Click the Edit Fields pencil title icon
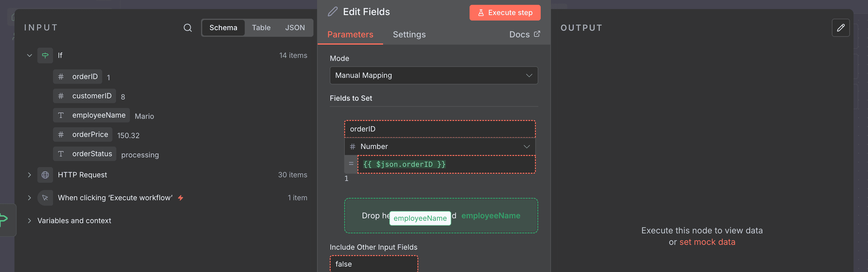Screen dimensions: 868x272 click(x=332, y=12)
